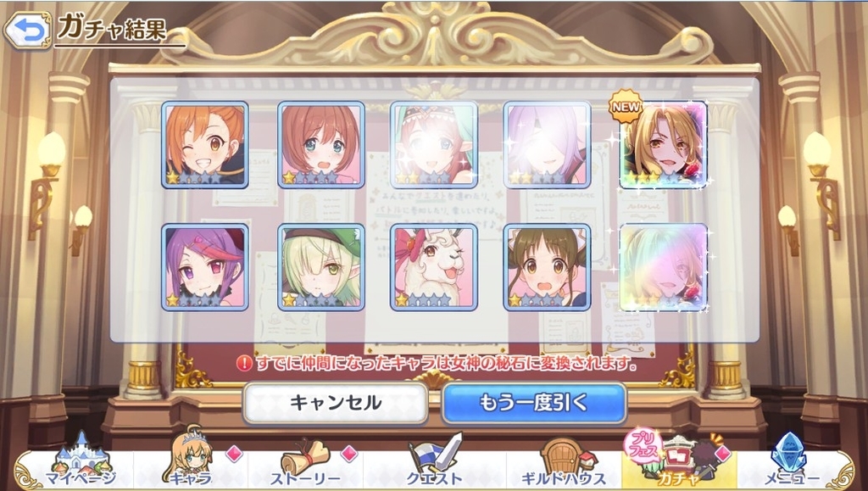Click the red exclamation warning icon
Viewport: 868px width, 491px height.
pyautogui.click(x=244, y=363)
